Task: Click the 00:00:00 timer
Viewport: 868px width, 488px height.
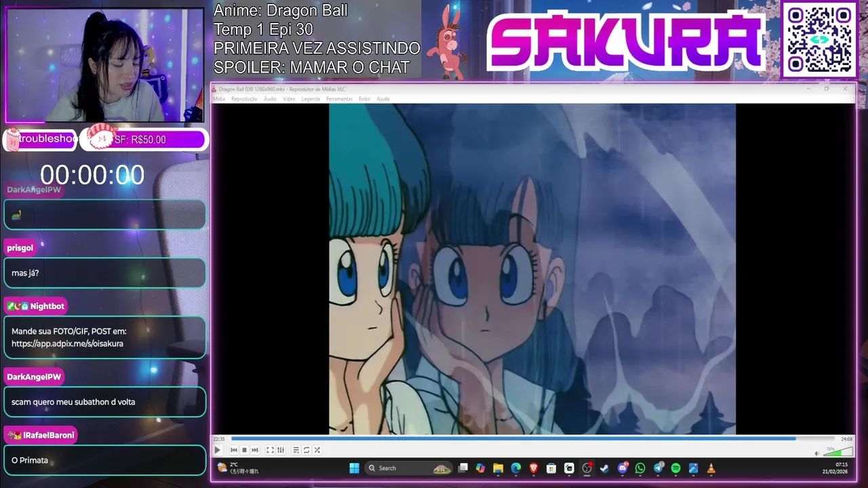Action: 92,175
